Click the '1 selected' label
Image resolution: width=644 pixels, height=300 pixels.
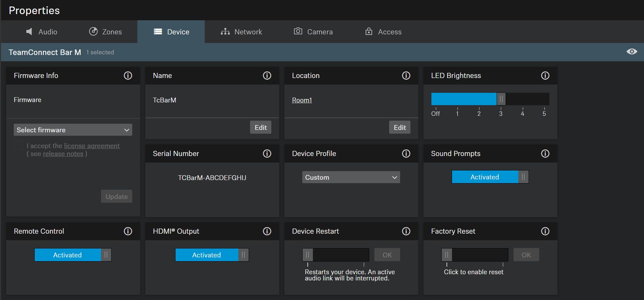pos(100,52)
